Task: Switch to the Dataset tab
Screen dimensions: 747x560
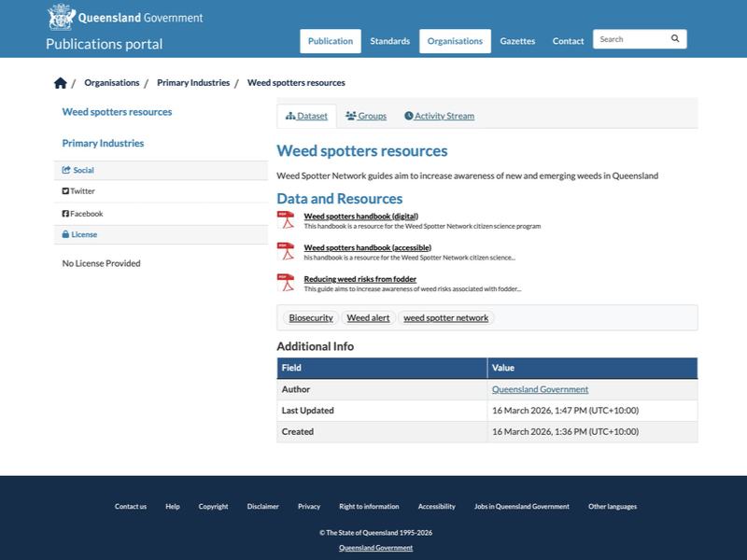Action: (306, 115)
